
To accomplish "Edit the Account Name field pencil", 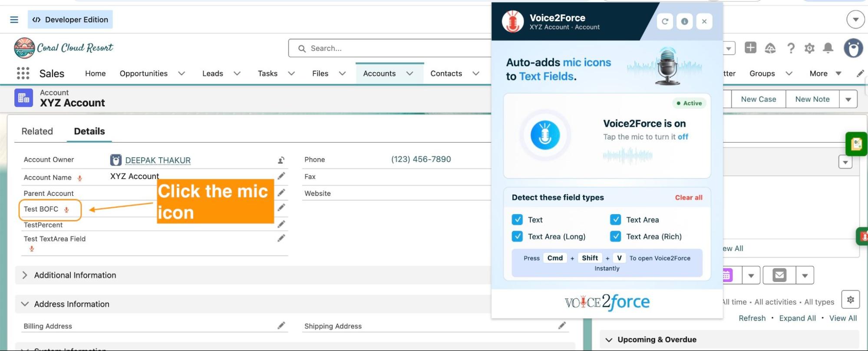I will point(281,176).
